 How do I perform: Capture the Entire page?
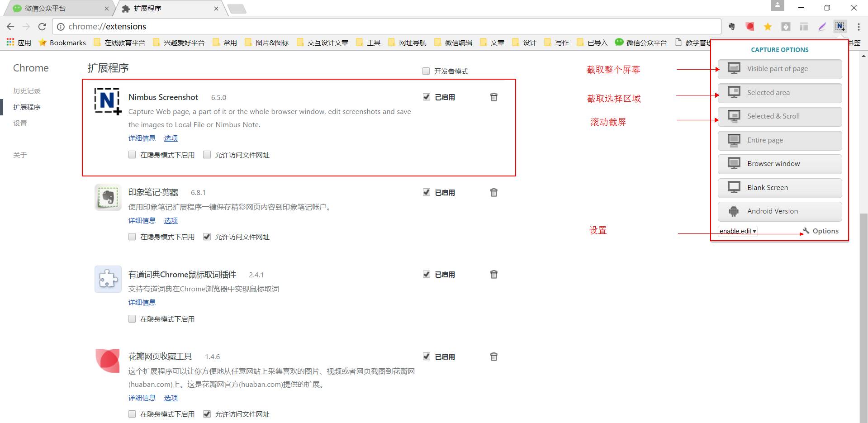click(x=780, y=140)
